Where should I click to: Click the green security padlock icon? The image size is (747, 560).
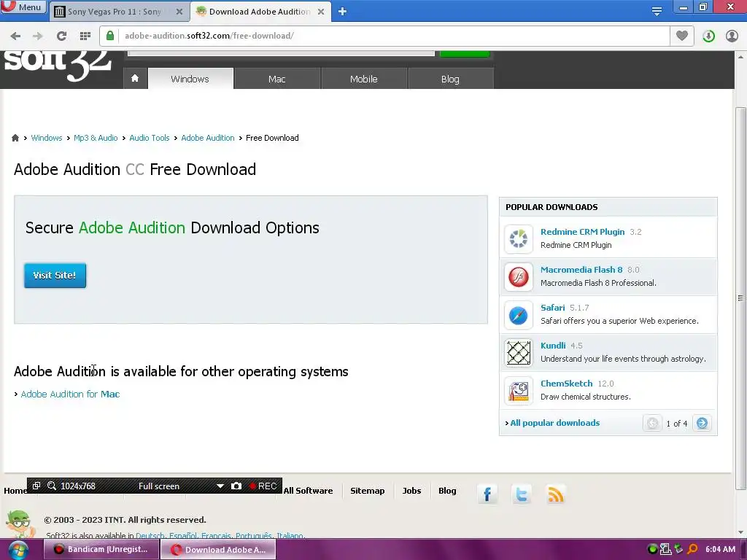click(110, 36)
